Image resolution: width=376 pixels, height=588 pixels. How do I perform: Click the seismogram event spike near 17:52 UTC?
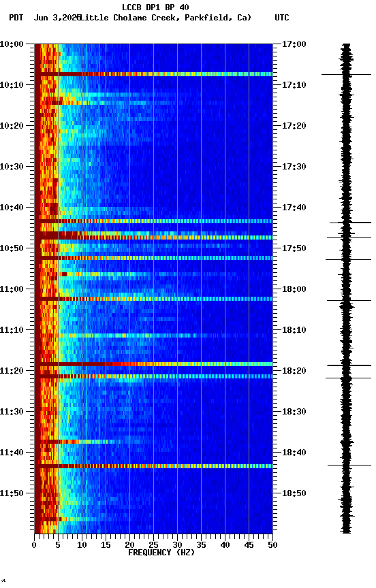(348, 259)
